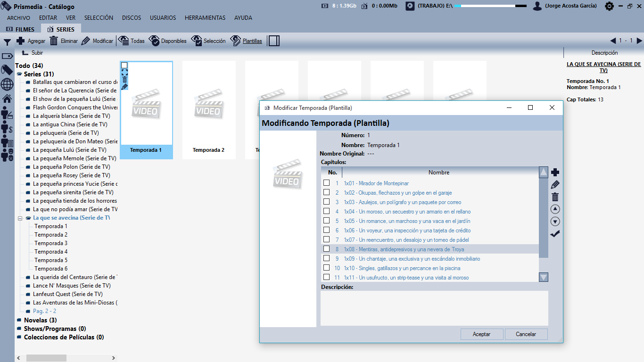Image resolution: width=644 pixels, height=362 pixels.
Task: Click the plus icon to add a chapter
Action: pos(555,173)
